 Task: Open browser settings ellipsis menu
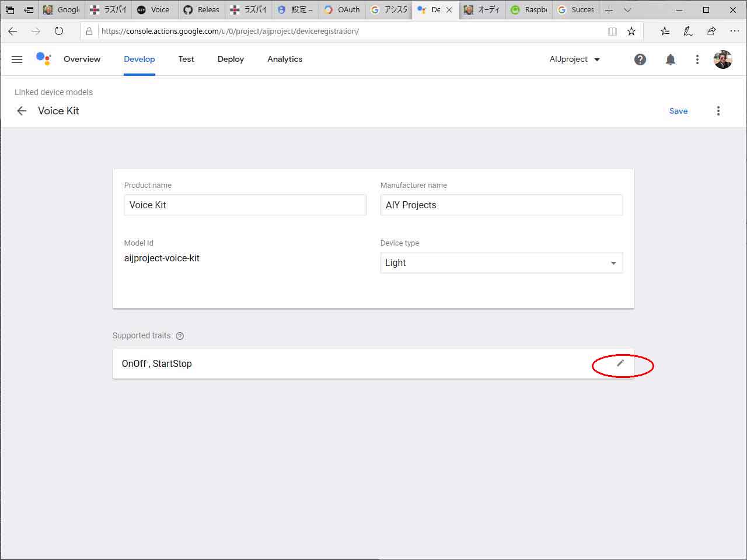pyautogui.click(x=735, y=32)
